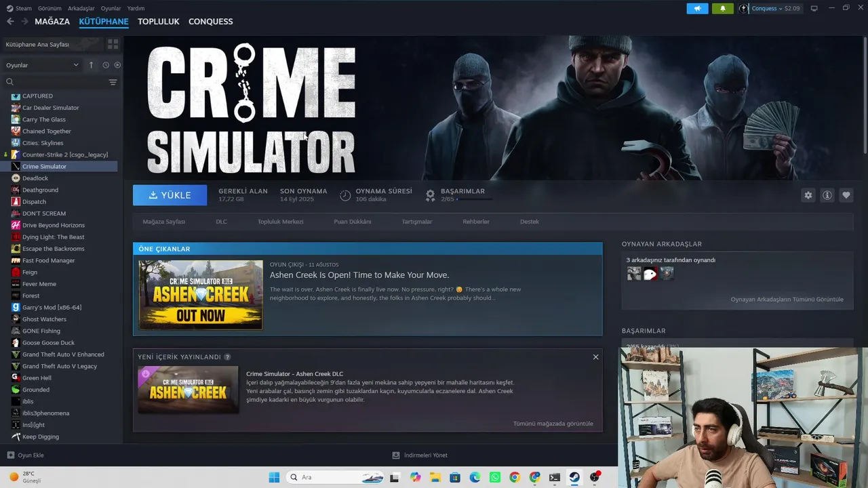Add Crime Simulator to favorites with heart
The image size is (868, 488).
point(846,195)
